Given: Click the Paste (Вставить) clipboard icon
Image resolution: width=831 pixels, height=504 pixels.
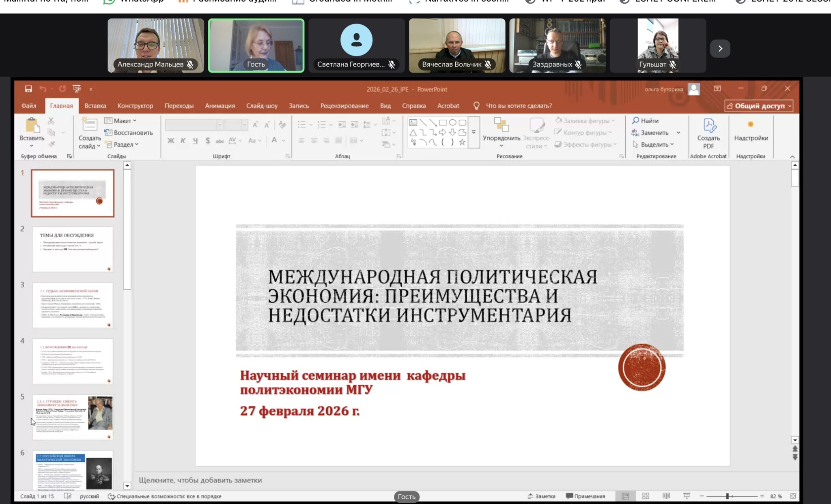Looking at the screenshot, I should (32, 126).
